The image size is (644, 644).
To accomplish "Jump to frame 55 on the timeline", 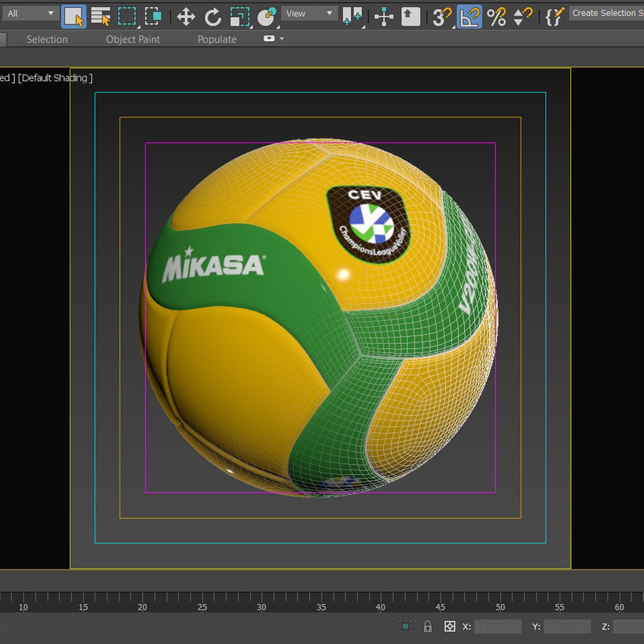I will pos(559,606).
